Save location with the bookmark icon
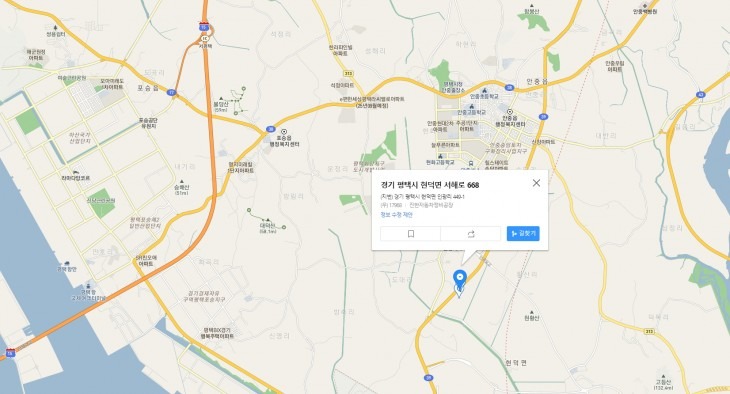This screenshot has width=730, height=394. point(411,234)
